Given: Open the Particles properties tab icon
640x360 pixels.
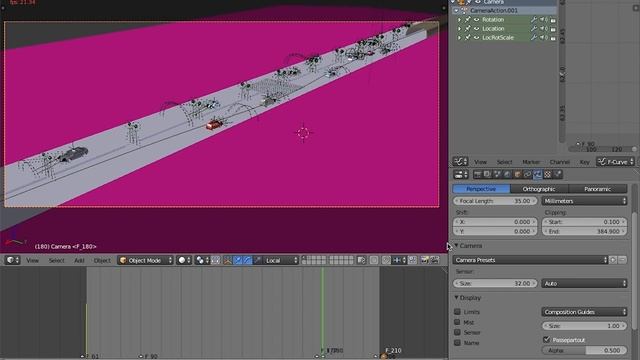Looking at the screenshot, I should (558, 174).
